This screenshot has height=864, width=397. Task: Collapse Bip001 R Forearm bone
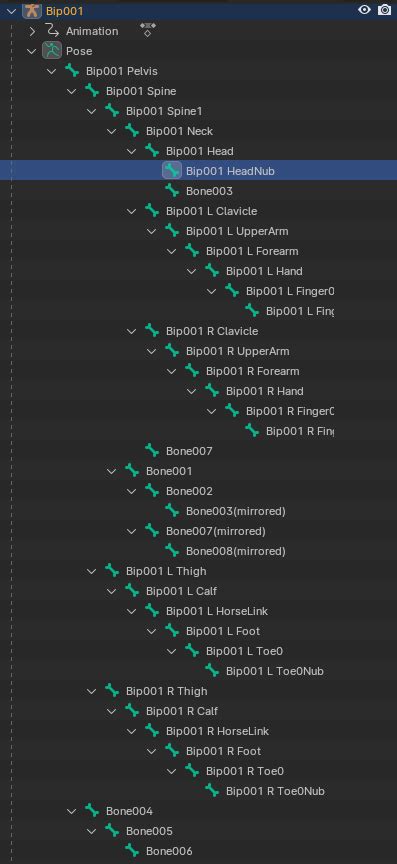172,370
